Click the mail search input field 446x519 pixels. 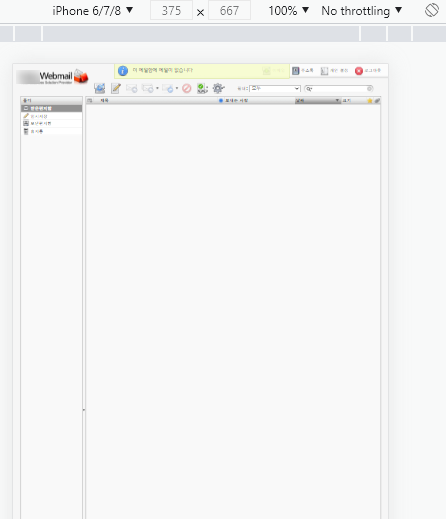click(339, 89)
